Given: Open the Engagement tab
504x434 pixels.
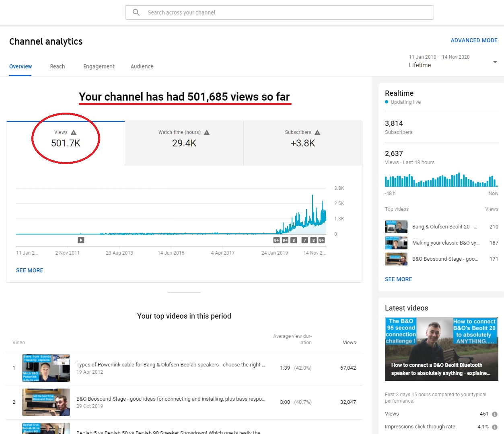Looking at the screenshot, I should (x=99, y=66).
